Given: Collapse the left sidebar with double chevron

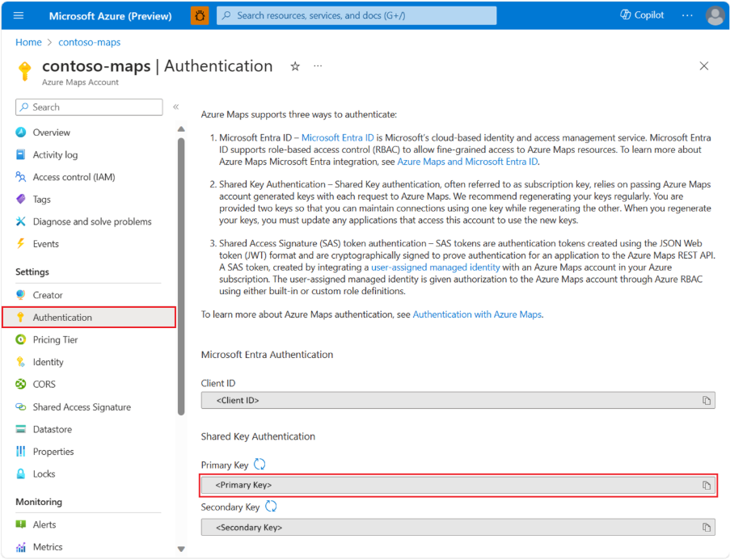Looking at the screenshot, I should pos(175,107).
